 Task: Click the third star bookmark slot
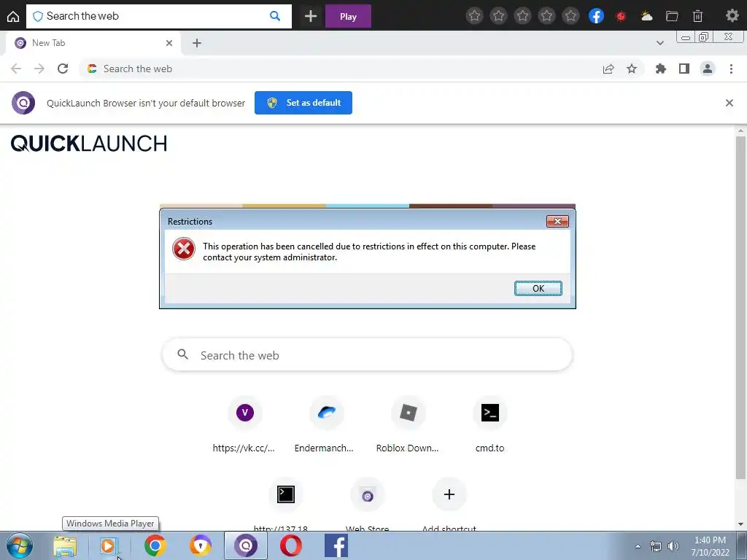click(522, 16)
